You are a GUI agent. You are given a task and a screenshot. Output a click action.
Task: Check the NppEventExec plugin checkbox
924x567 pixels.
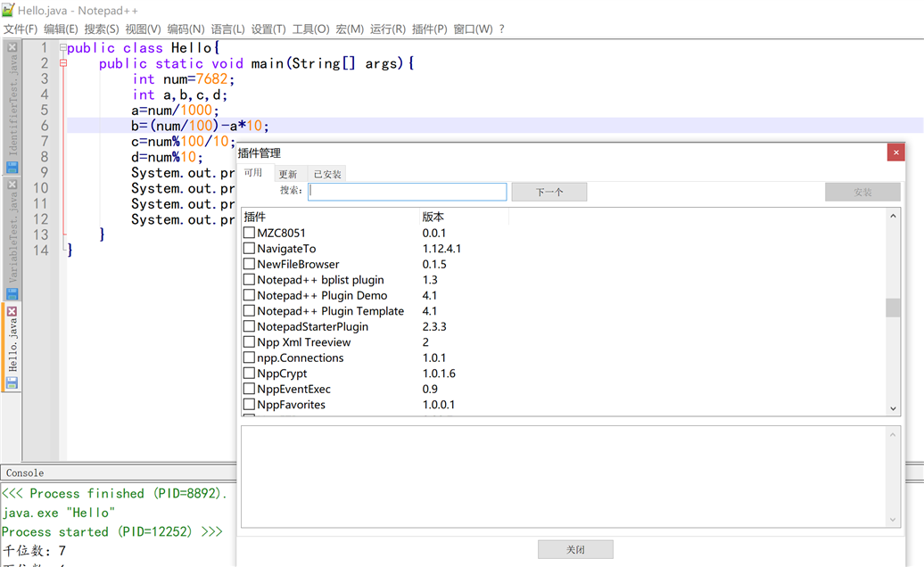(x=249, y=389)
